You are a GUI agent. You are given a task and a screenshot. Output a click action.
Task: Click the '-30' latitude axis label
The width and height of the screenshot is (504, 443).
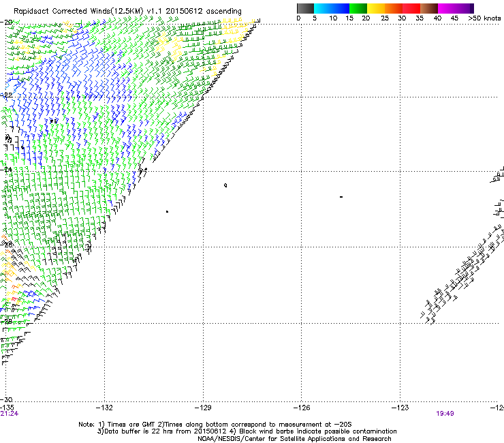[6, 399]
